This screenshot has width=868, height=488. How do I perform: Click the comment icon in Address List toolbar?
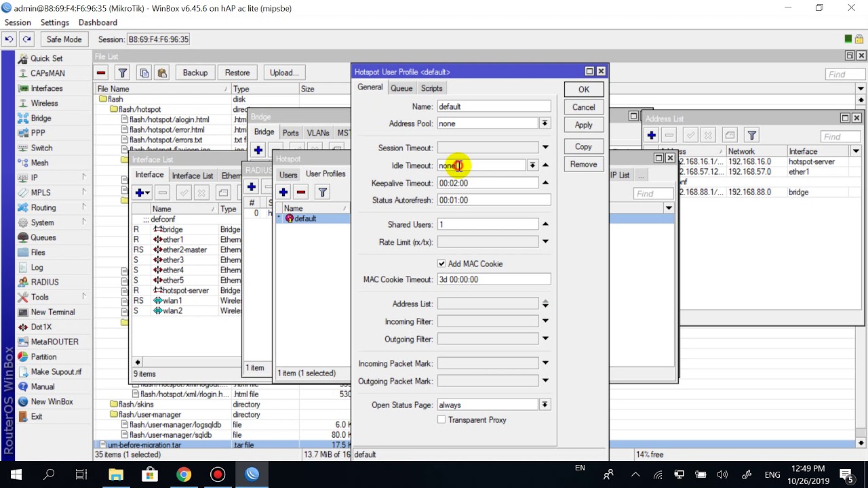tap(730, 136)
